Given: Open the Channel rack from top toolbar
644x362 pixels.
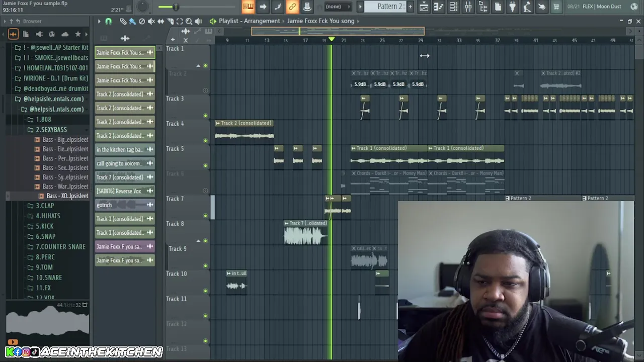Looking at the screenshot, I should coord(453,7).
